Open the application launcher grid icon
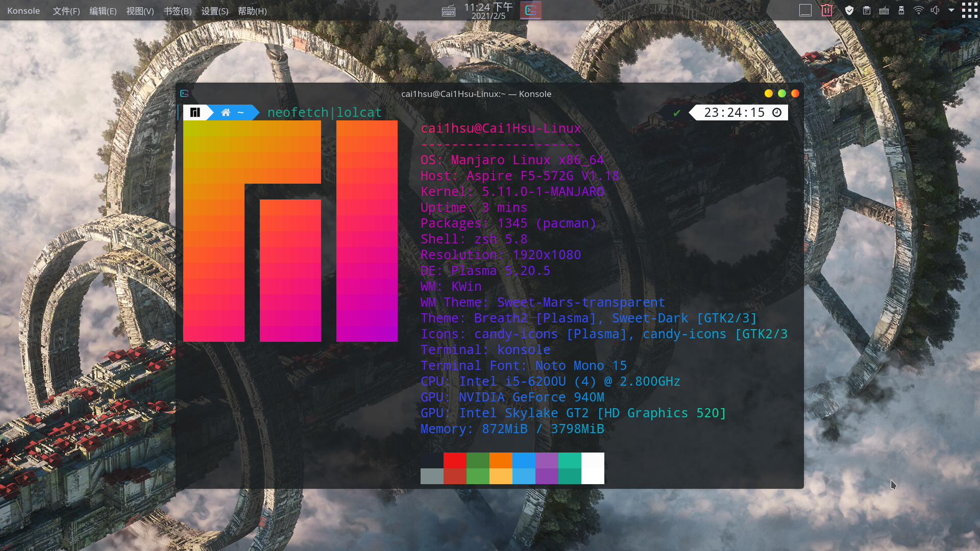 point(969,10)
